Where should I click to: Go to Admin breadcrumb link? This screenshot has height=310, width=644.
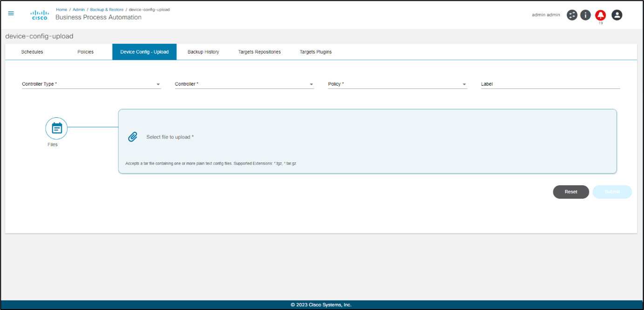pos(79,9)
